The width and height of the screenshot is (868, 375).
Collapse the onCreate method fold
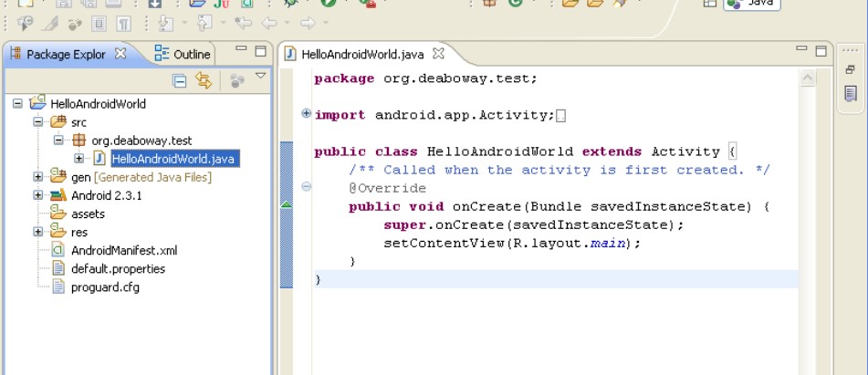(x=306, y=186)
